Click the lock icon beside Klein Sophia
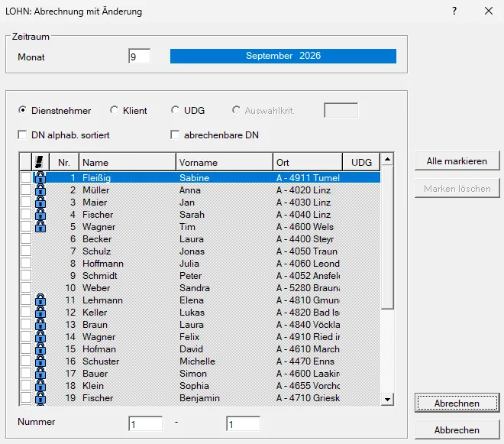The height and width of the screenshot is (444, 504). coord(40,385)
